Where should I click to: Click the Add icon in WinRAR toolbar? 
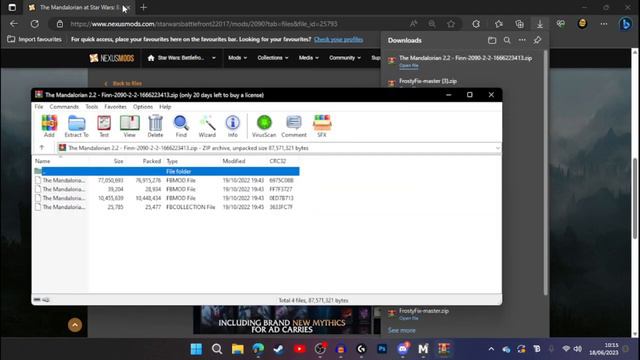[x=49, y=126]
